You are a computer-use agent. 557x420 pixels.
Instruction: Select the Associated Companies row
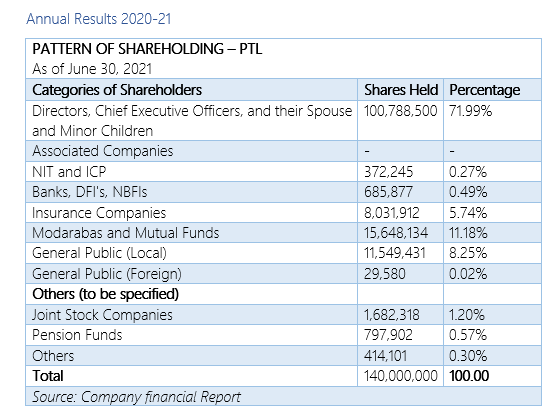[283, 151]
